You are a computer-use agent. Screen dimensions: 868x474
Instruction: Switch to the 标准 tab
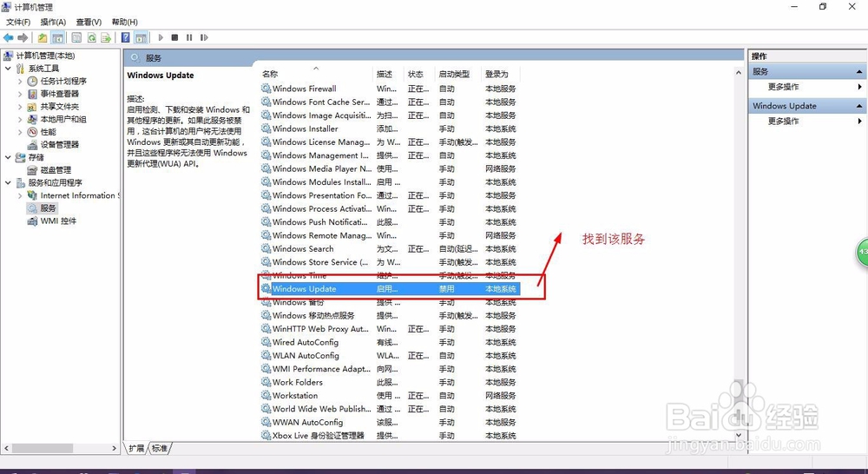[160, 448]
